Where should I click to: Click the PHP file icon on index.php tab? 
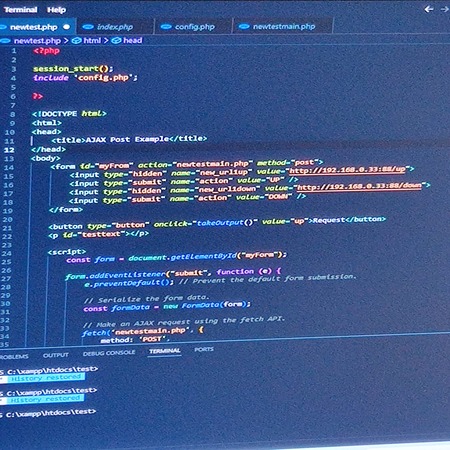click(88, 27)
